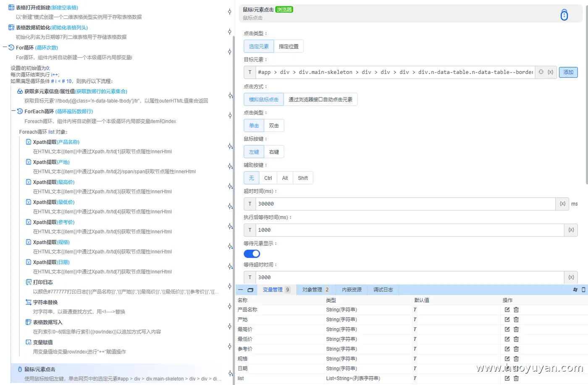Viewport: 588px width, 385px height.
Task: Minimize the bottom variable panel
Action: point(241,290)
